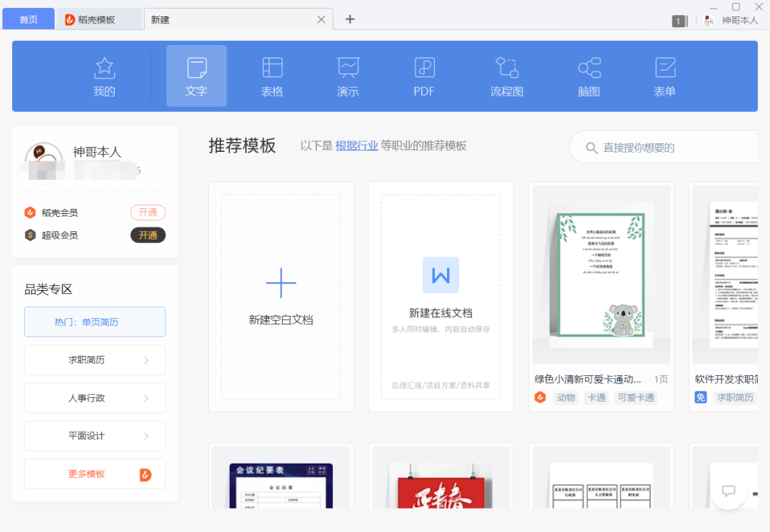Click 开通 to activate 稻壳会员
This screenshot has width=770, height=532.
pyautogui.click(x=148, y=212)
